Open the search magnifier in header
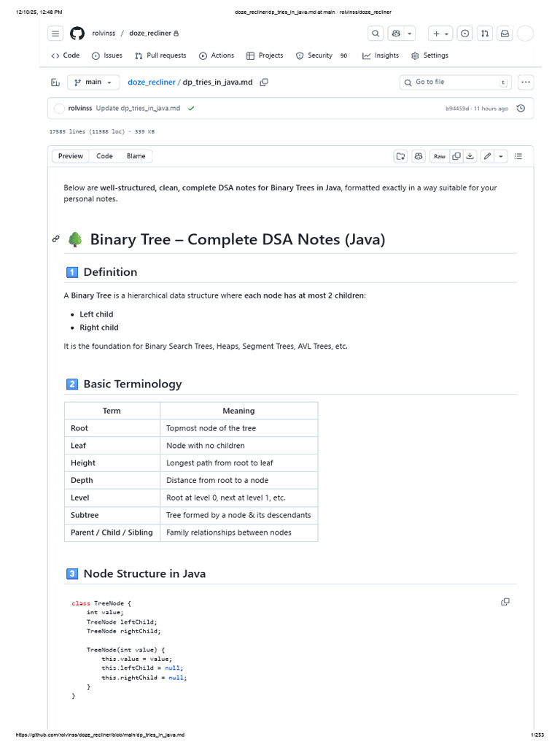Image resolution: width=560 pixels, height=747 pixels. point(376,34)
